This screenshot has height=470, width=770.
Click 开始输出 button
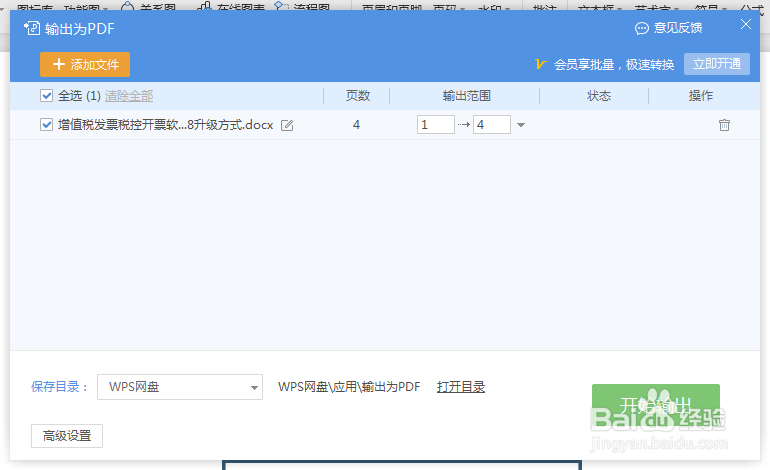(x=656, y=406)
